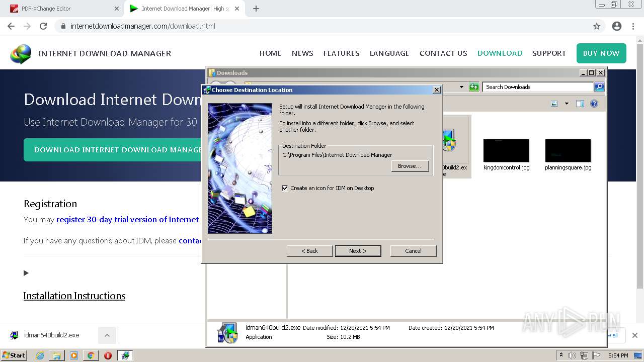Screen dimensions: 644x362
Task: Click the Internet Download Manager site logo
Action: 21,53
